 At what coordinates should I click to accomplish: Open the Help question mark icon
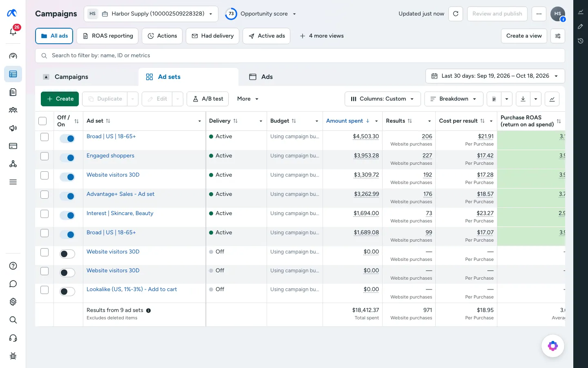pos(13,266)
